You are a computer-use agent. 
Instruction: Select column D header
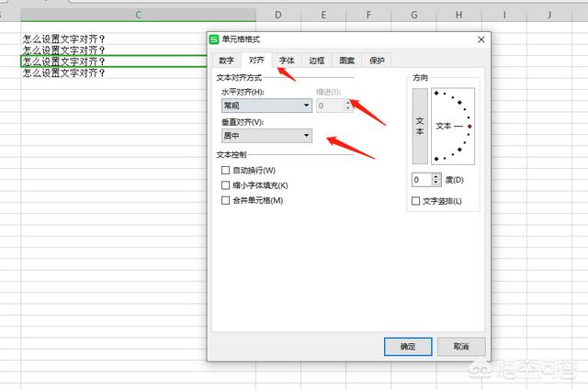tap(278, 15)
